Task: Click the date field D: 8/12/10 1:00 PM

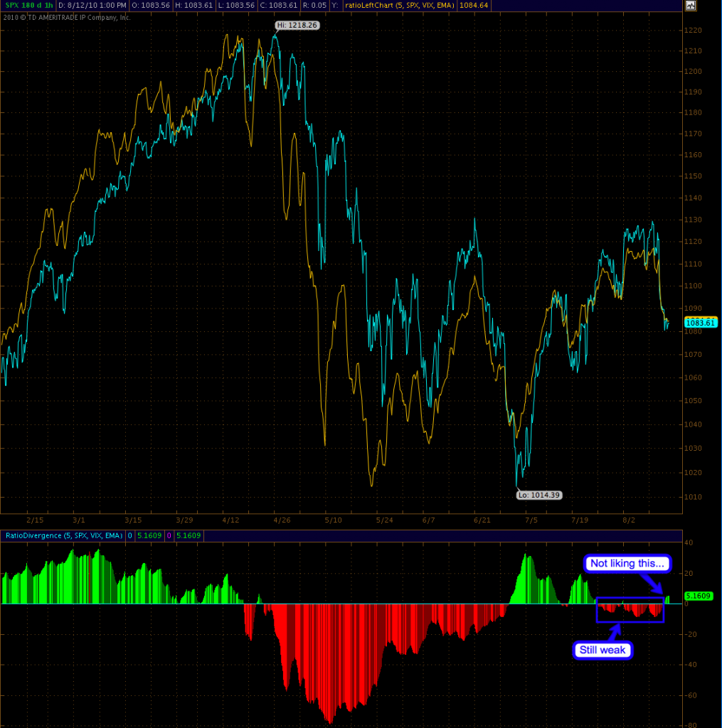Action: pyautogui.click(x=92, y=6)
